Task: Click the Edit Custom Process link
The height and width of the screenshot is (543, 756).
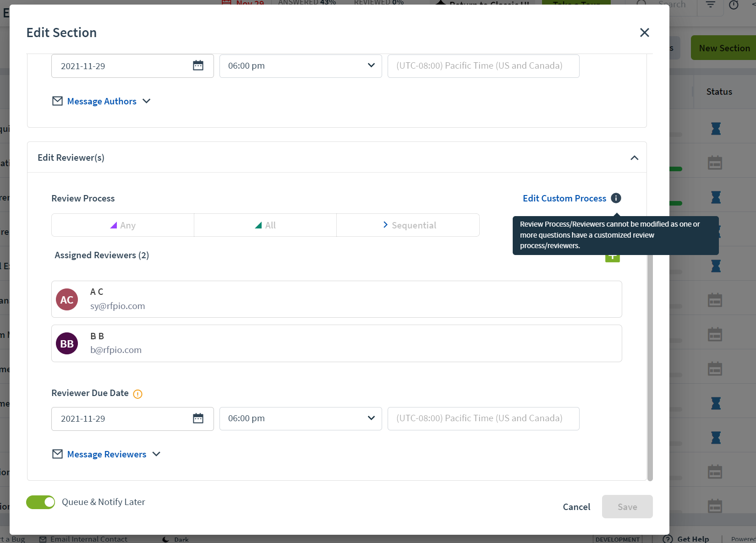Action: coord(564,198)
